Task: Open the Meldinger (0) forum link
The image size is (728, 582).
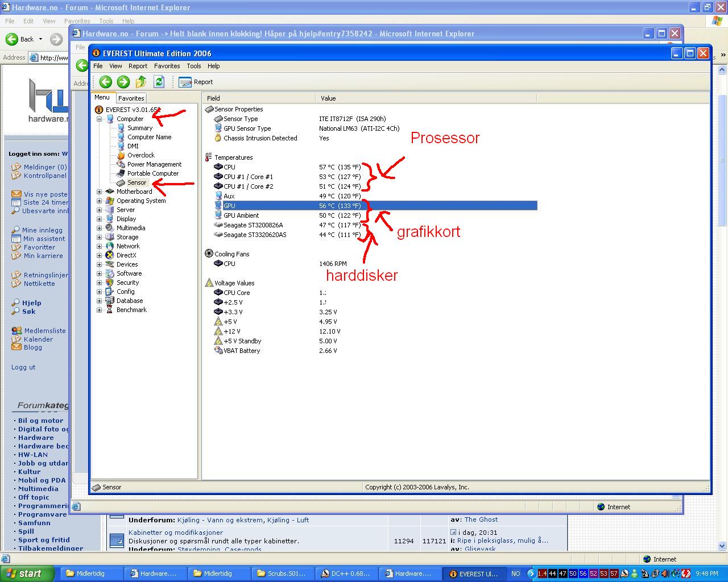Action: [45, 167]
